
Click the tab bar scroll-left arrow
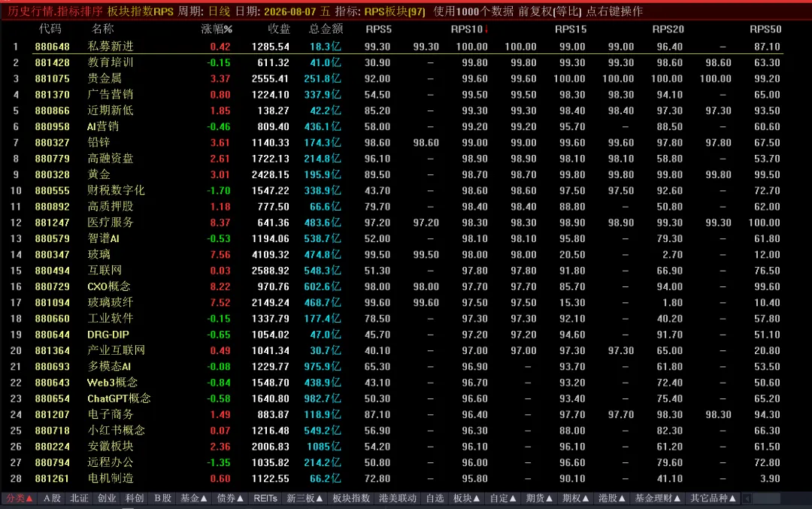pos(747,498)
